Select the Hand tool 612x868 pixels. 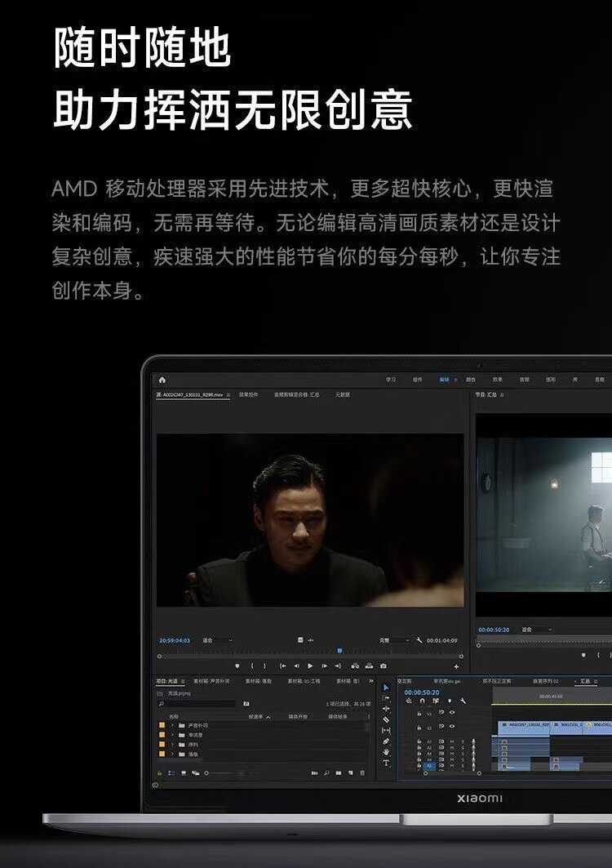386,752
